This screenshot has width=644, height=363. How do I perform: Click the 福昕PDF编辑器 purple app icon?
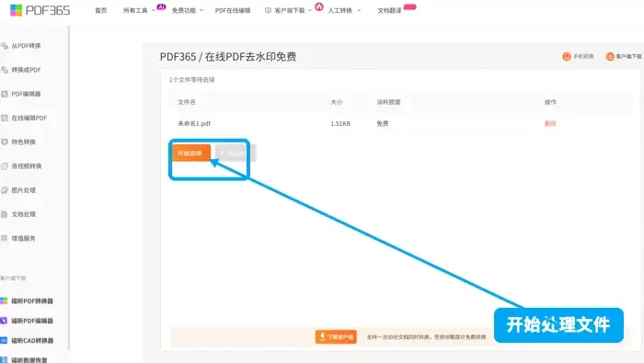pos(4,321)
